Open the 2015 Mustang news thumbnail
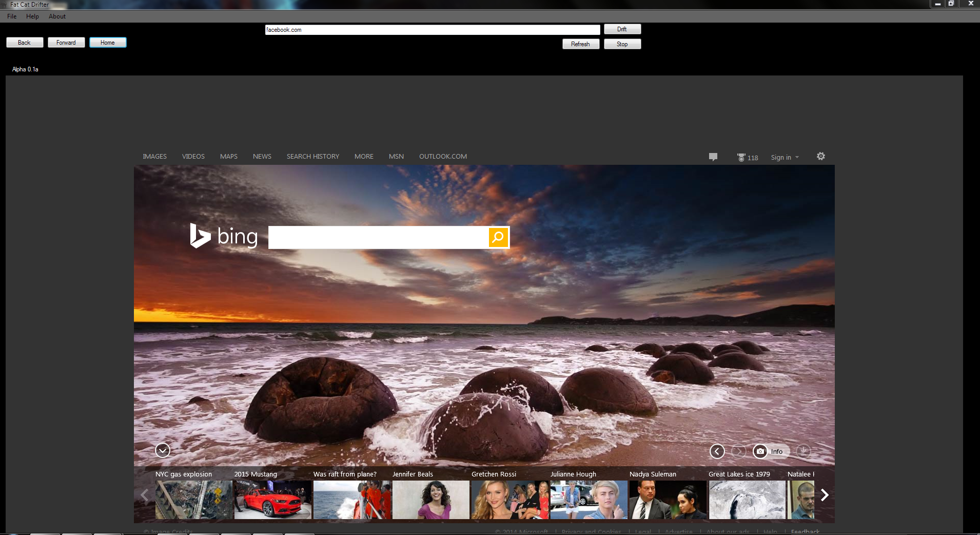 tap(272, 500)
